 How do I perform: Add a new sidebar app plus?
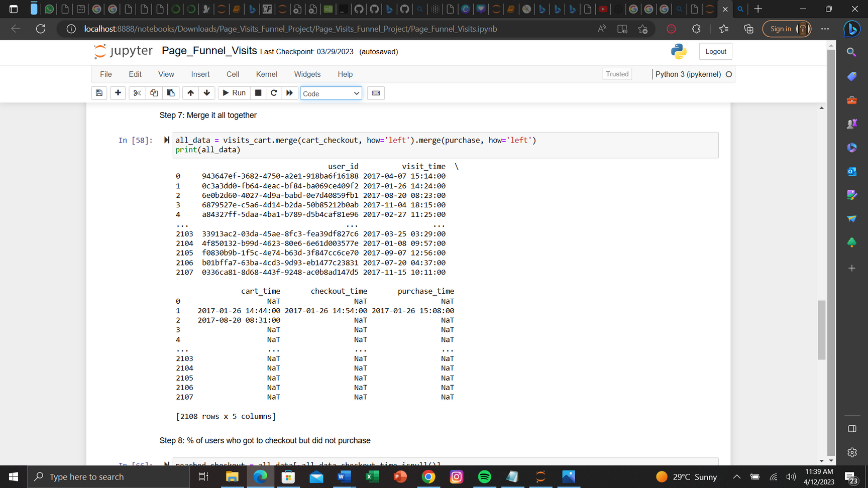(851, 268)
